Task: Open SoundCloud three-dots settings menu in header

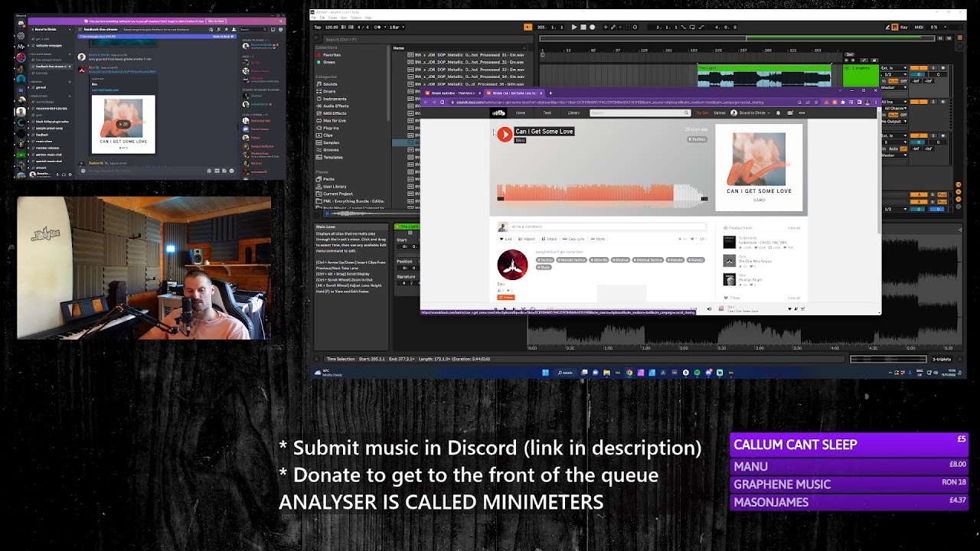Action: point(802,112)
